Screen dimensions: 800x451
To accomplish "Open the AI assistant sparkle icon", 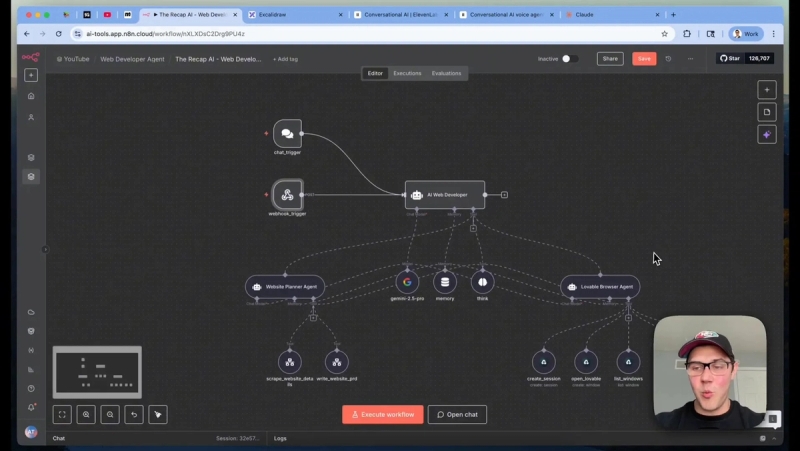I will click(x=767, y=135).
